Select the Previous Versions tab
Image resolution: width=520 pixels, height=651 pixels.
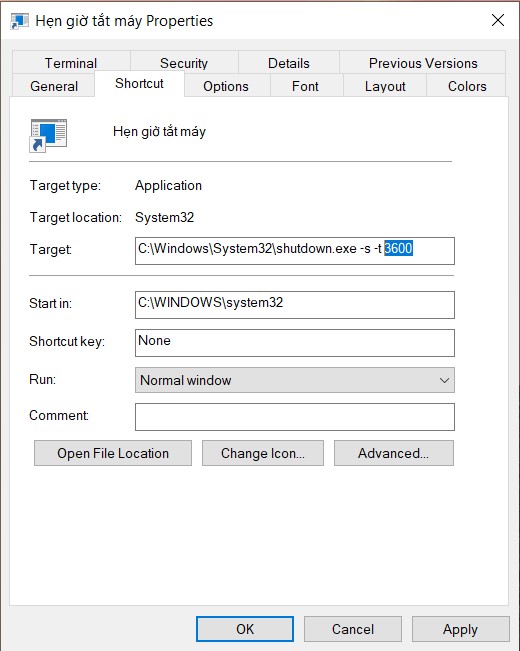coord(423,63)
